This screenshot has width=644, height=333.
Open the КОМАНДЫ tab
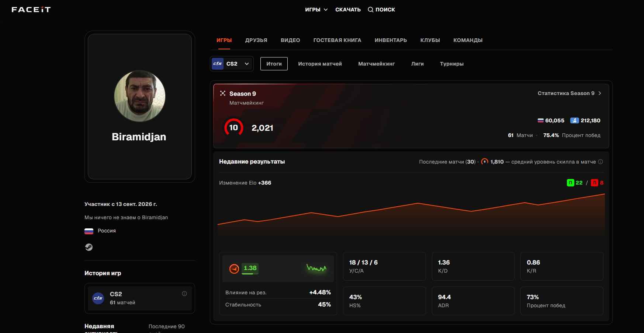[468, 40]
